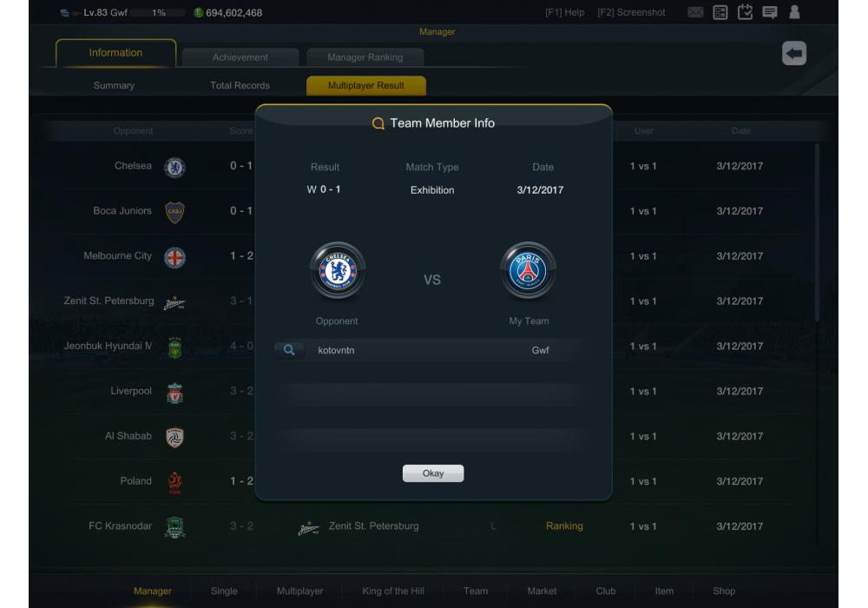Click the Boca Juniors crest in list
Image resolution: width=868 pixels, height=608 pixels.
tap(174, 212)
